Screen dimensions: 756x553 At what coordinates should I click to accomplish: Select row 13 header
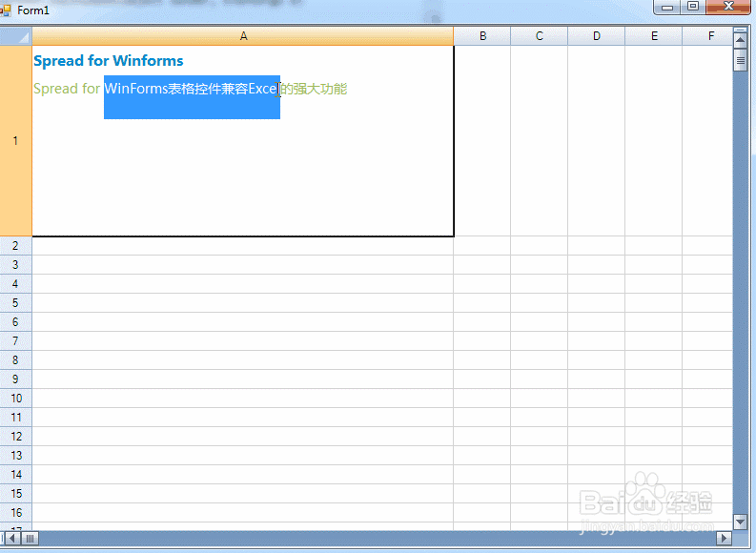pos(16,456)
